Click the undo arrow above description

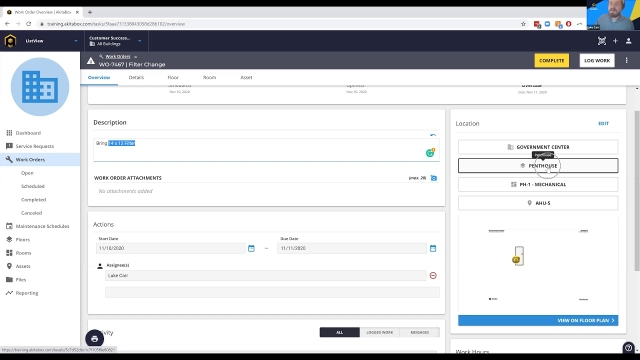(433, 135)
